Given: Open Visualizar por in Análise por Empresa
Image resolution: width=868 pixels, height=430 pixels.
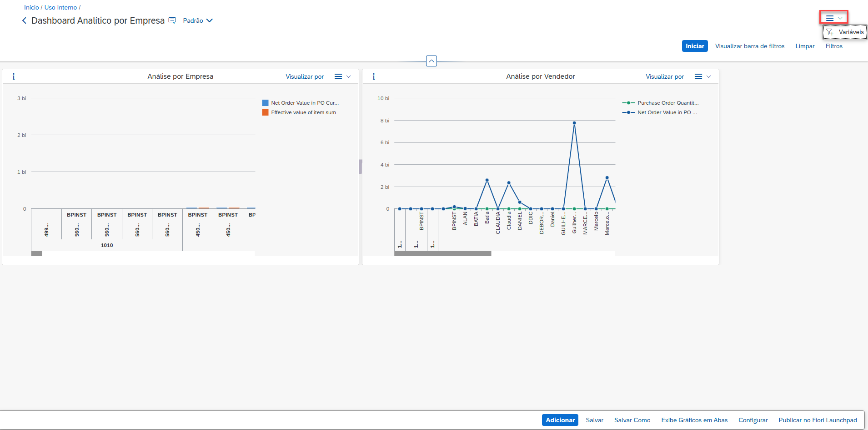Looking at the screenshot, I should (x=305, y=76).
